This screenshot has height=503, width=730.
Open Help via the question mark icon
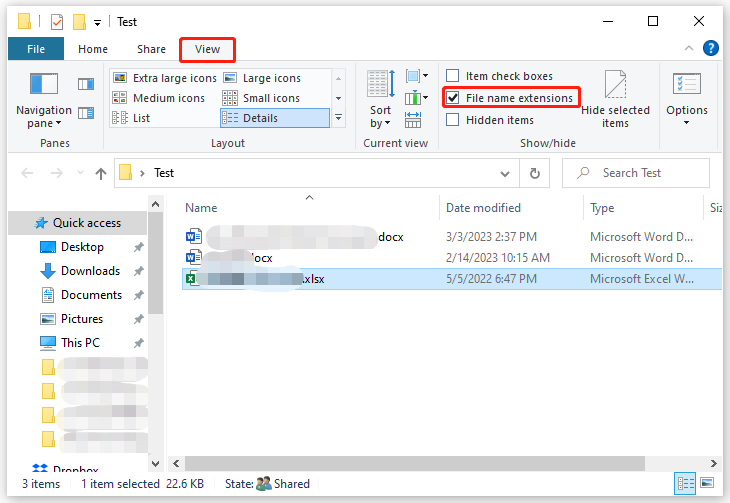(710, 48)
